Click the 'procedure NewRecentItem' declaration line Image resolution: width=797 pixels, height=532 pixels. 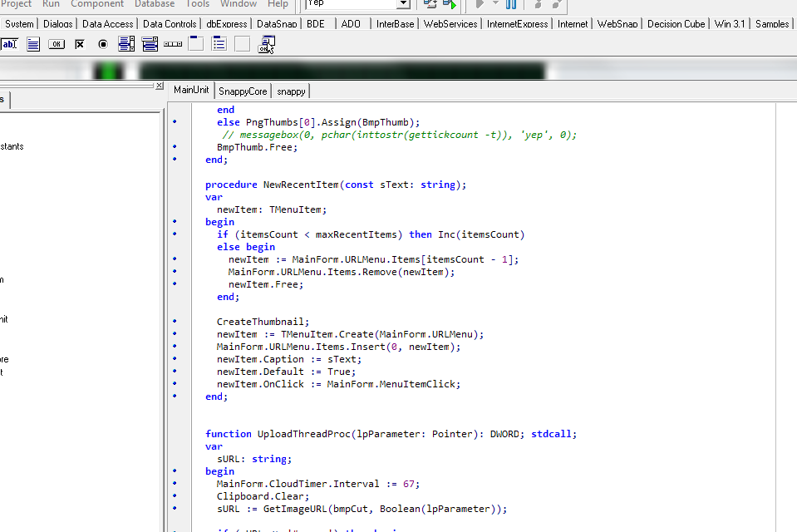click(x=336, y=185)
